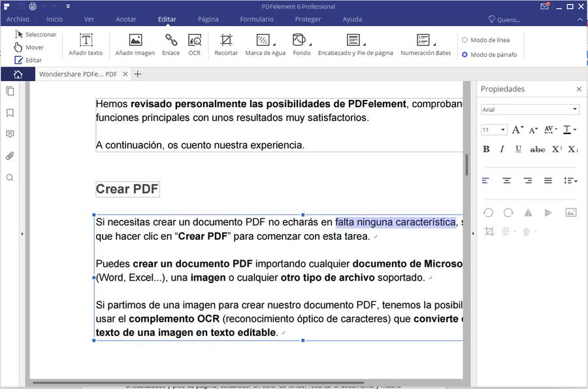This screenshot has width=588, height=389.
Task: Close the Wondershare PDFe... document tab
Action: 125,75
